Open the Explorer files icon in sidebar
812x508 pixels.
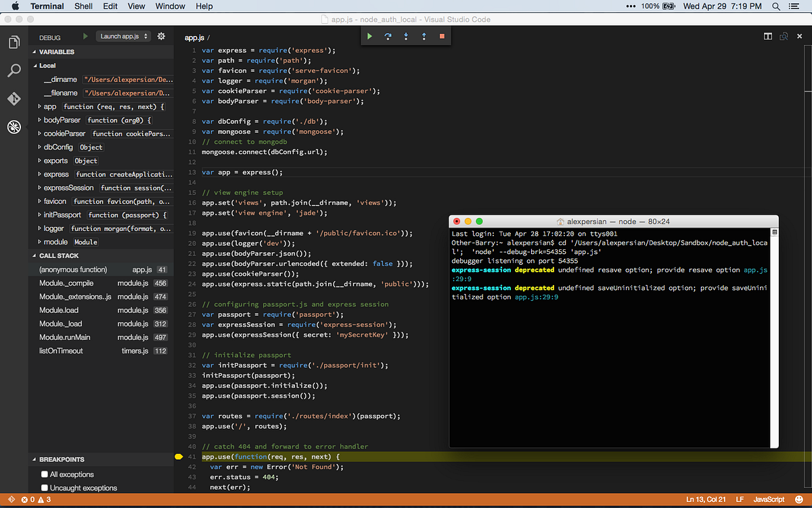[14, 43]
